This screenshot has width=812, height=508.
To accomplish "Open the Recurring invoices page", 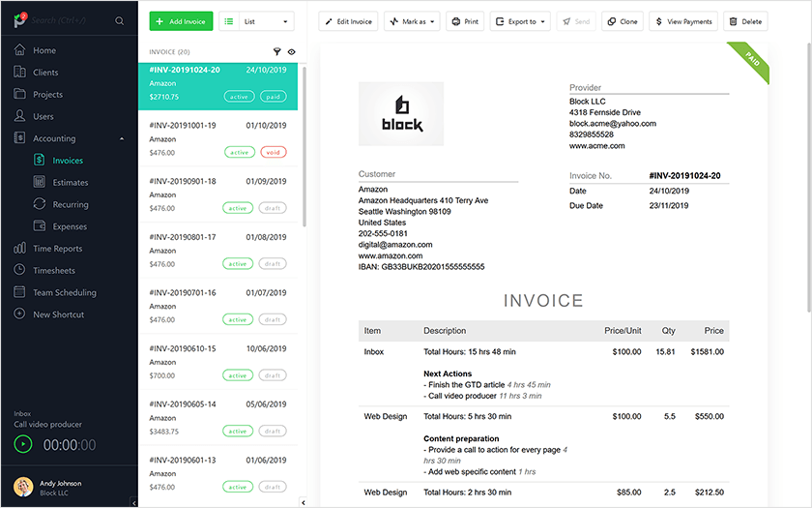I will pyautogui.click(x=70, y=204).
